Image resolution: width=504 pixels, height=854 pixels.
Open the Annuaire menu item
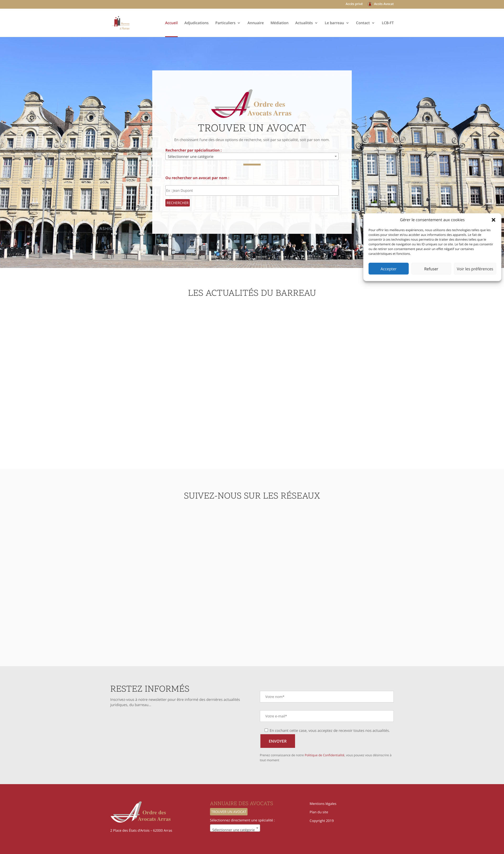(255, 23)
